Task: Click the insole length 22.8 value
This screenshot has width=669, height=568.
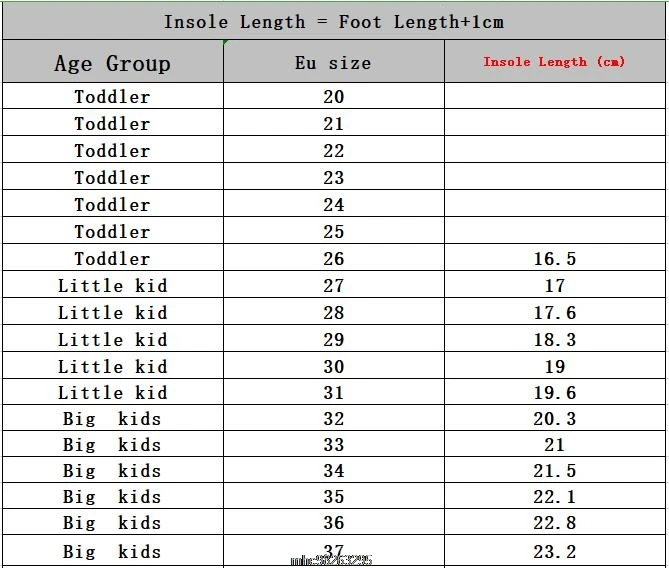Action: (554, 523)
